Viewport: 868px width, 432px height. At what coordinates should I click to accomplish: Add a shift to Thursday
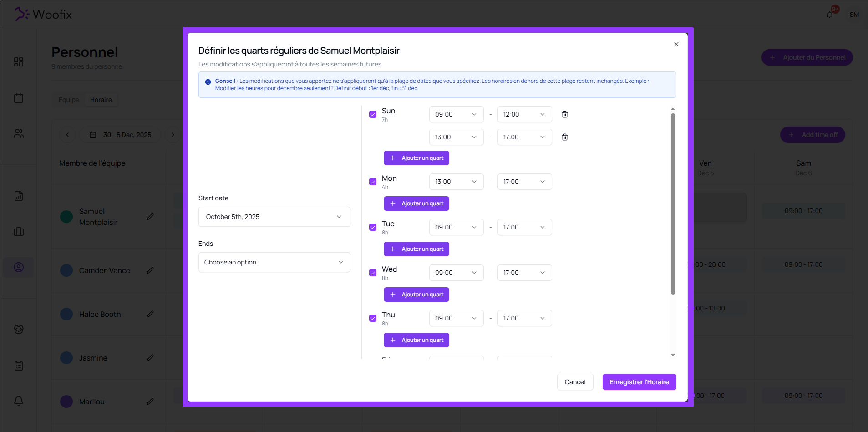point(416,340)
